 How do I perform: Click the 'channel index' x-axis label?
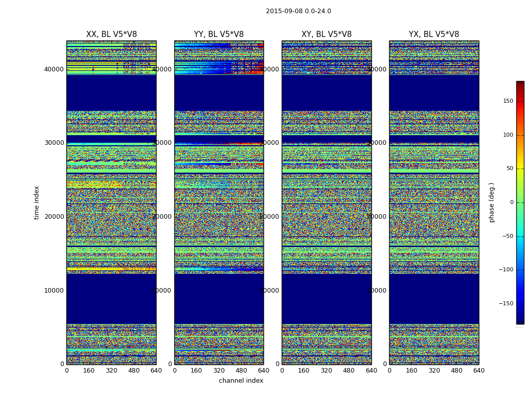241,381
